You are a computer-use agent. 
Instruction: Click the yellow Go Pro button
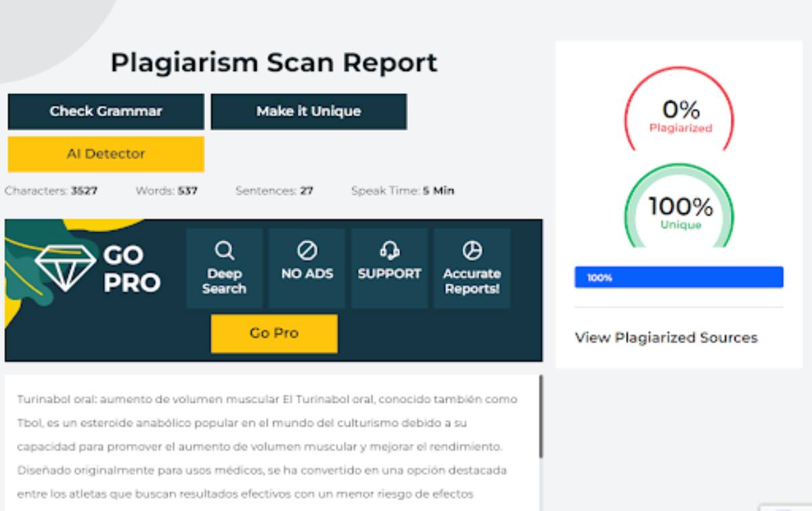coord(274,334)
